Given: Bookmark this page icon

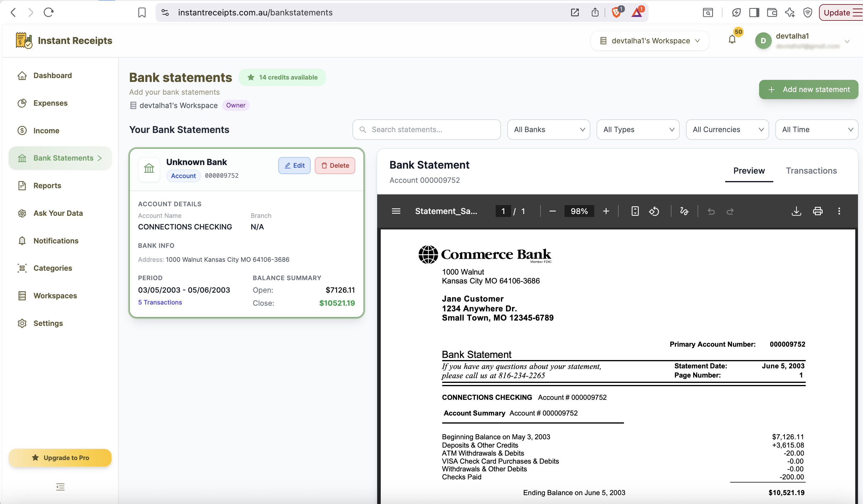Looking at the screenshot, I should 142,13.
